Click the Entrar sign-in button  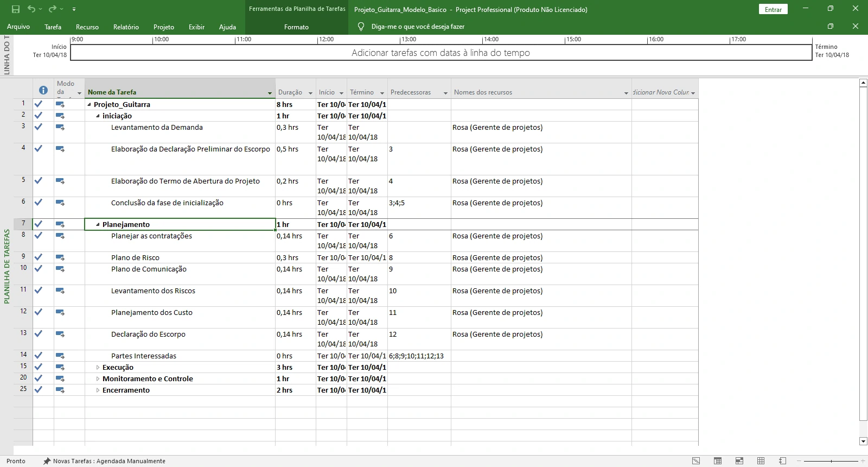coord(773,9)
